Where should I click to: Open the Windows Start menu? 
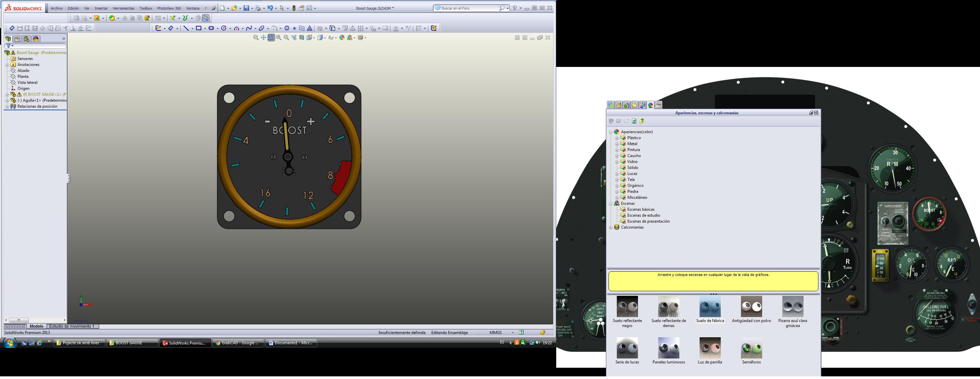click(x=9, y=343)
